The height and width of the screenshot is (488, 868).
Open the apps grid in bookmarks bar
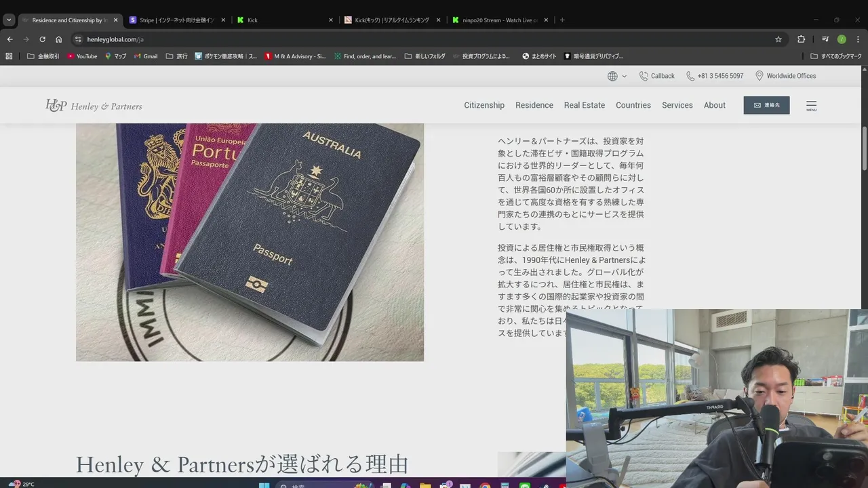point(9,56)
